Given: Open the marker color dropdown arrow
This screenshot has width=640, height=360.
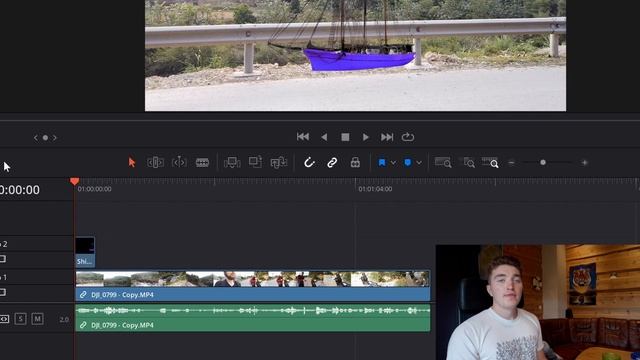Looking at the screenshot, I should (x=419, y=163).
